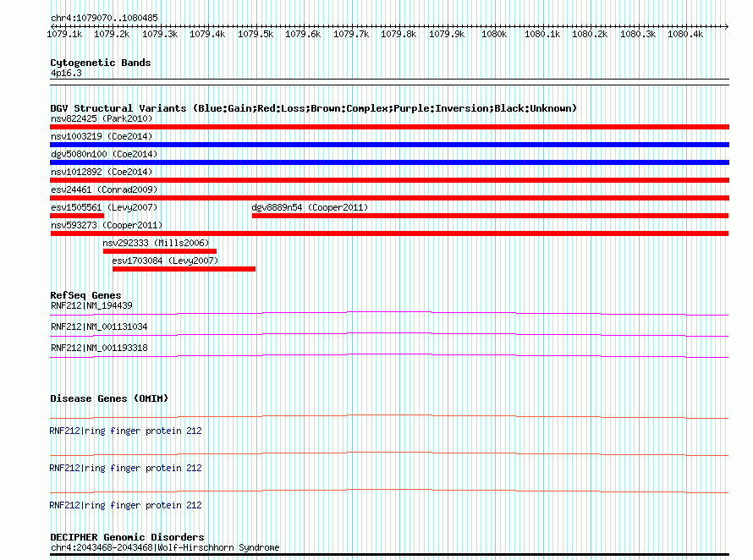Click the magenta line of RNF212|NM_001193318
This screenshot has width=753, height=560.
(x=389, y=355)
